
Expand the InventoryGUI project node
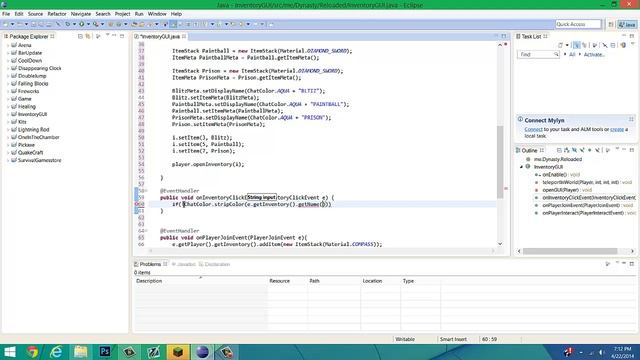point(8,114)
